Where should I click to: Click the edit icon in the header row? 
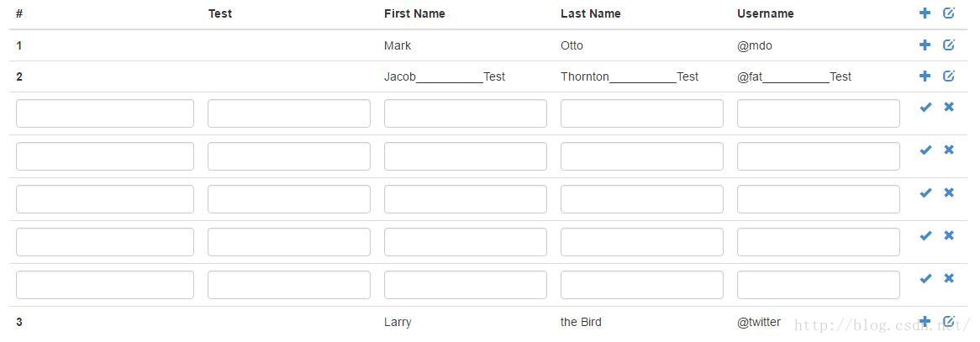(x=949, y=13)
